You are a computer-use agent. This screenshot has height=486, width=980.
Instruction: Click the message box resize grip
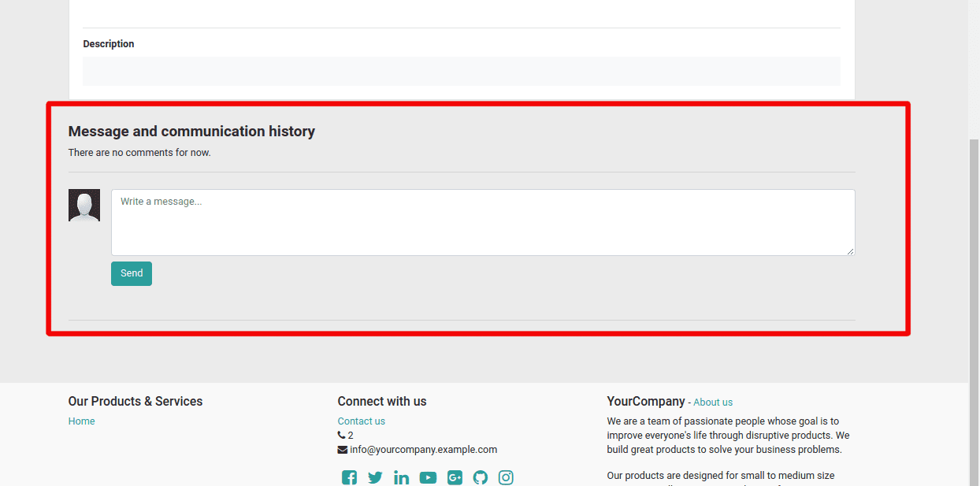pos(850,250)
